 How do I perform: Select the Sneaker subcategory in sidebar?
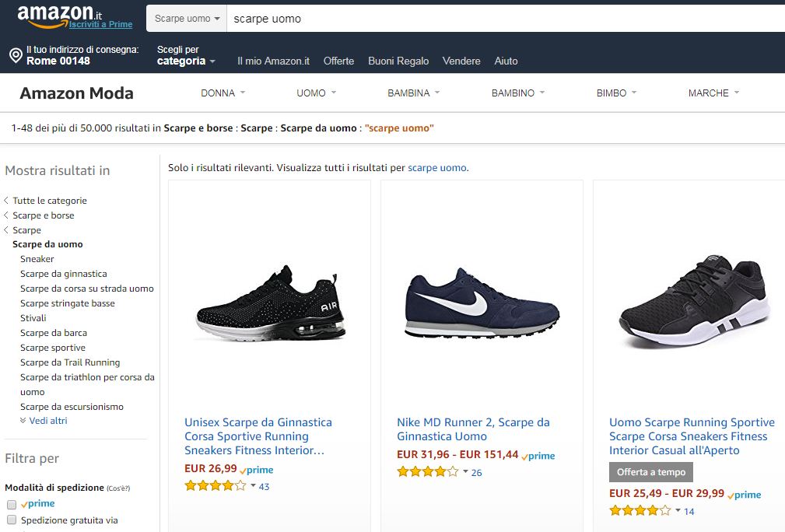[x=37, y=259]
